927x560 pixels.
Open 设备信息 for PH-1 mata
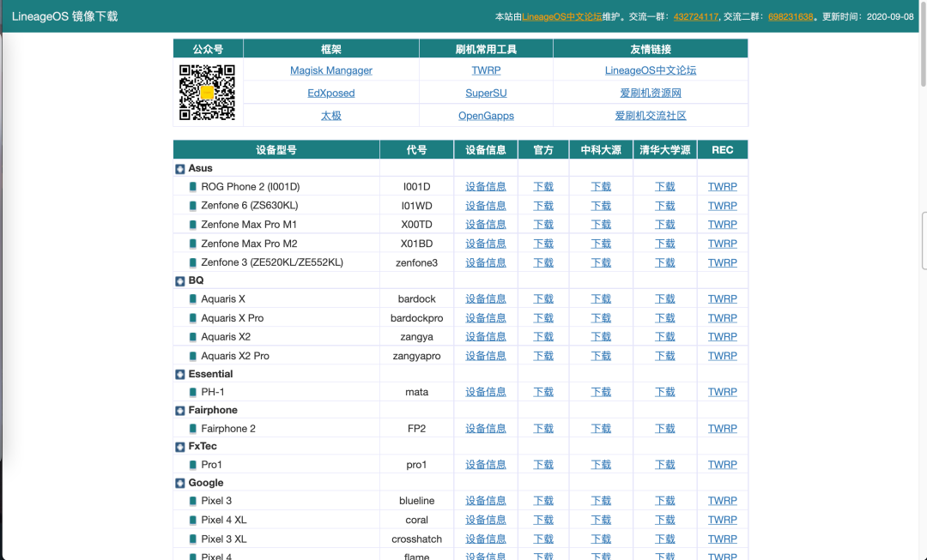tap(485, 392)
